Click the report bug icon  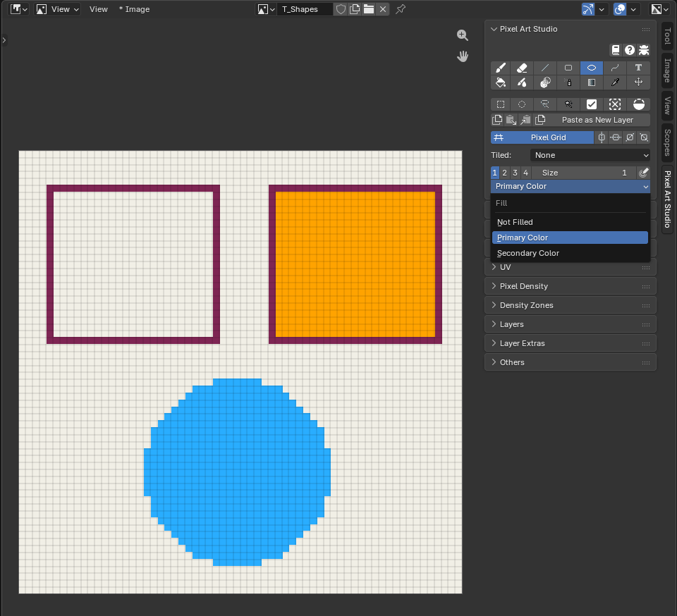[644, 50]
